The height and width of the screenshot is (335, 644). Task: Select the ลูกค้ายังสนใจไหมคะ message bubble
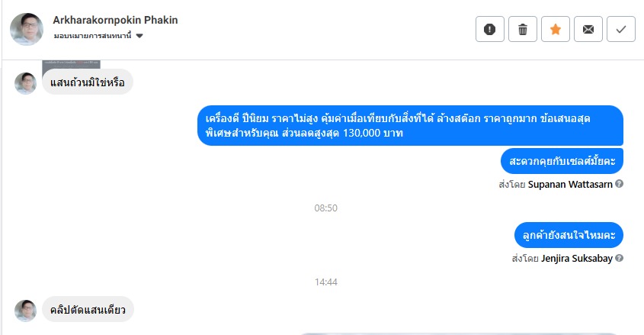click(x=569, y=235)
